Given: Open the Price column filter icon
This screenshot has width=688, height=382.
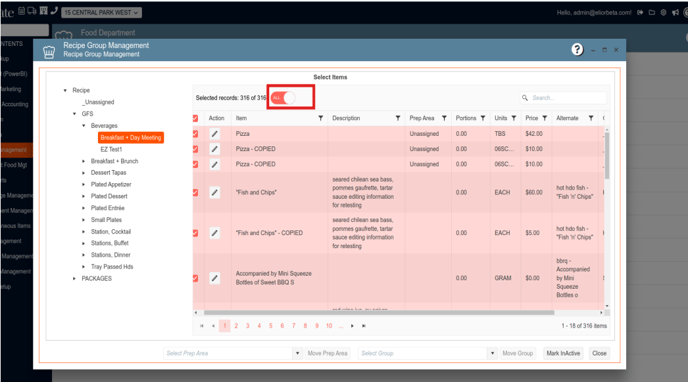Looking at the screenshot, I should [x=545, y=118].
